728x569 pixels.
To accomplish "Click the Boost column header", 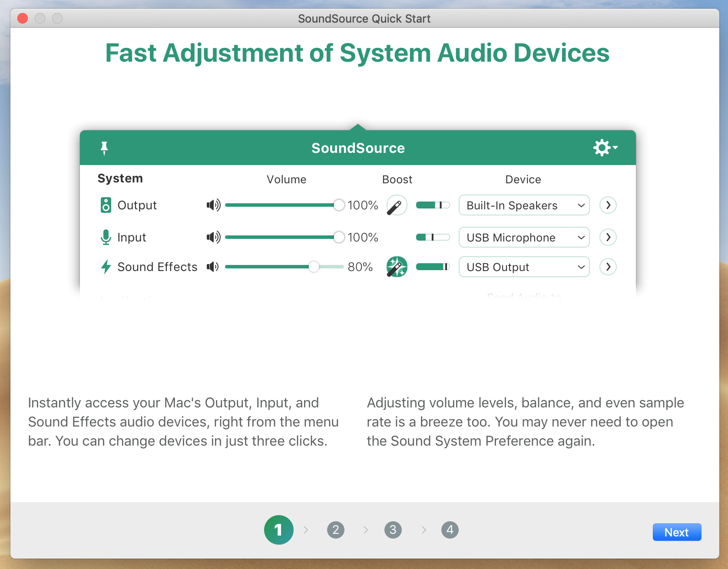I will coord(397,179).
